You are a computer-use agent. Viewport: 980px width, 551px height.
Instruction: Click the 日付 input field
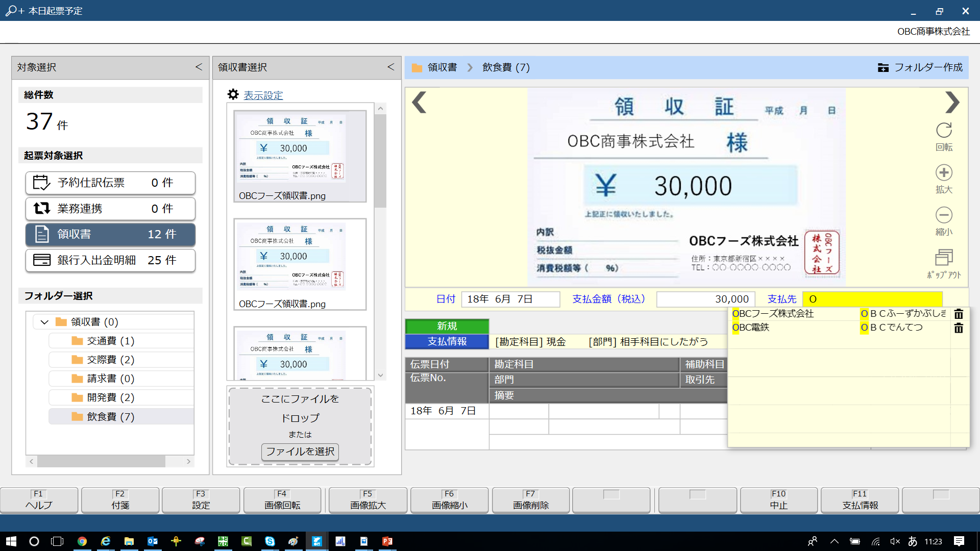pos(510,299)
